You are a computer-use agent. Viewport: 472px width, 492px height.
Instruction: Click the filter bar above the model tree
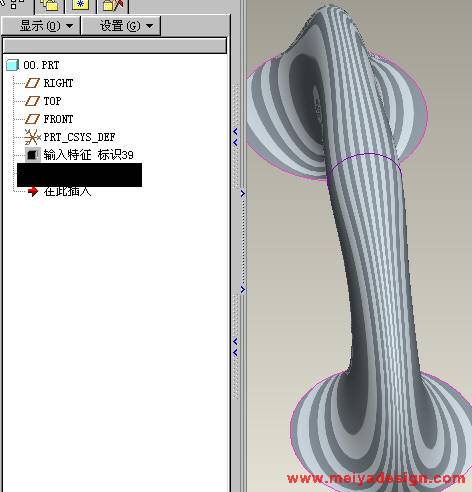click(x=115, y=46)
